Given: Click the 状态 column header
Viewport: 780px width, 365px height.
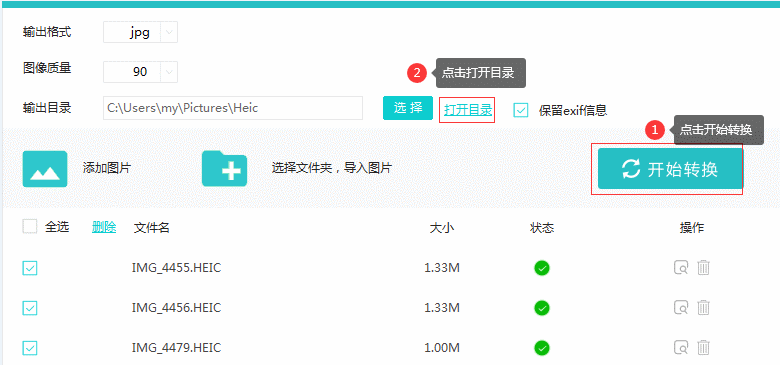Looking at the screenshot, I should (x=542, y=228).
